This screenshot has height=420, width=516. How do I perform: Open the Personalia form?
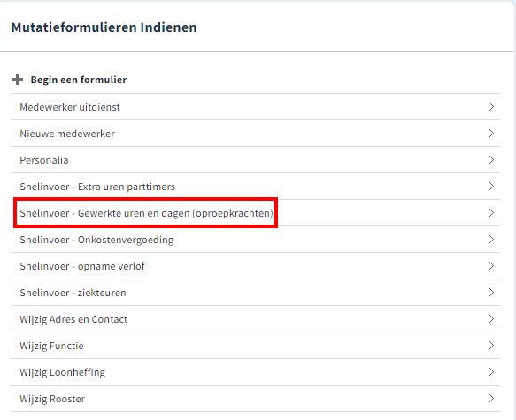tap(255, 160)
